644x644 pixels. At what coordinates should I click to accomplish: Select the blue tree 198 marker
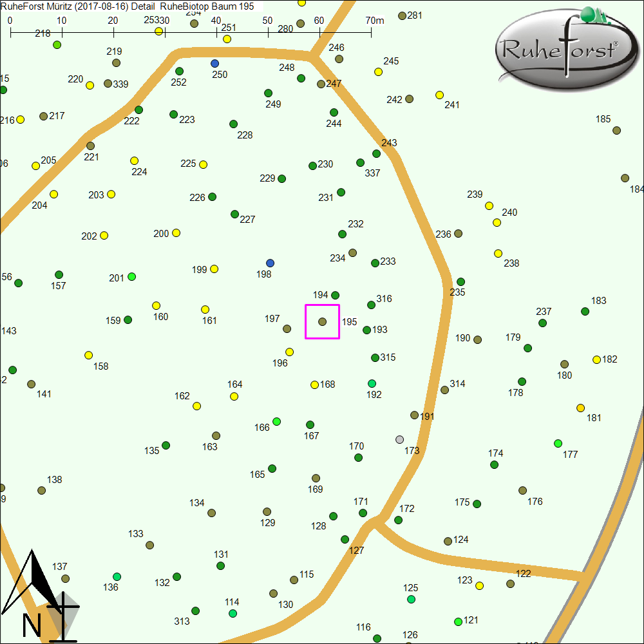click(x=270, y=263)
